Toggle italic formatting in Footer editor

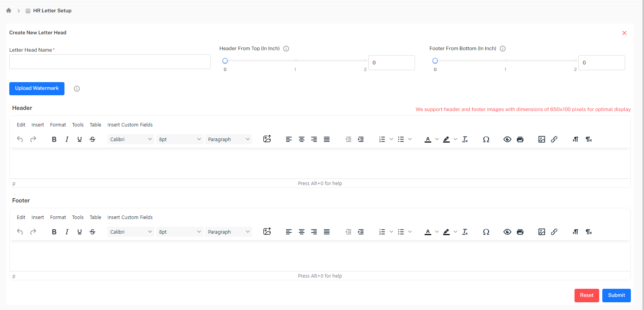67,232
